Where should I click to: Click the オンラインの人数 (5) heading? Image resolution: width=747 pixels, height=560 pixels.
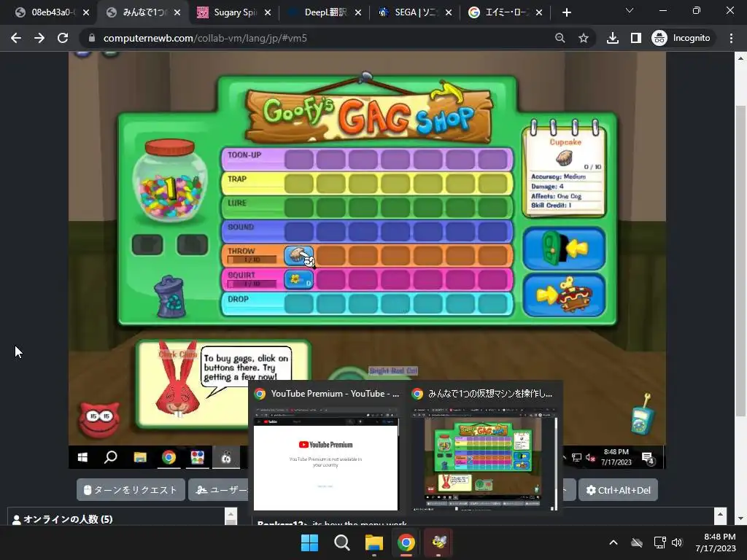[68, 519]
